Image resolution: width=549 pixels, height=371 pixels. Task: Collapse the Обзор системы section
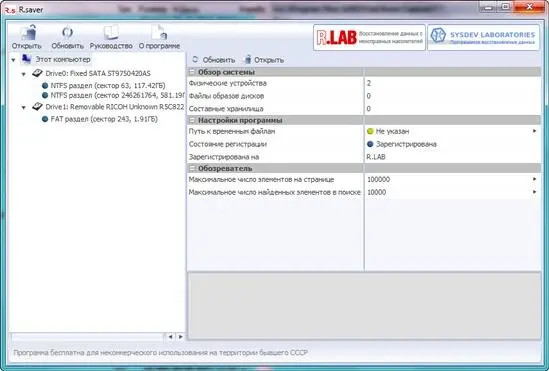192,72
